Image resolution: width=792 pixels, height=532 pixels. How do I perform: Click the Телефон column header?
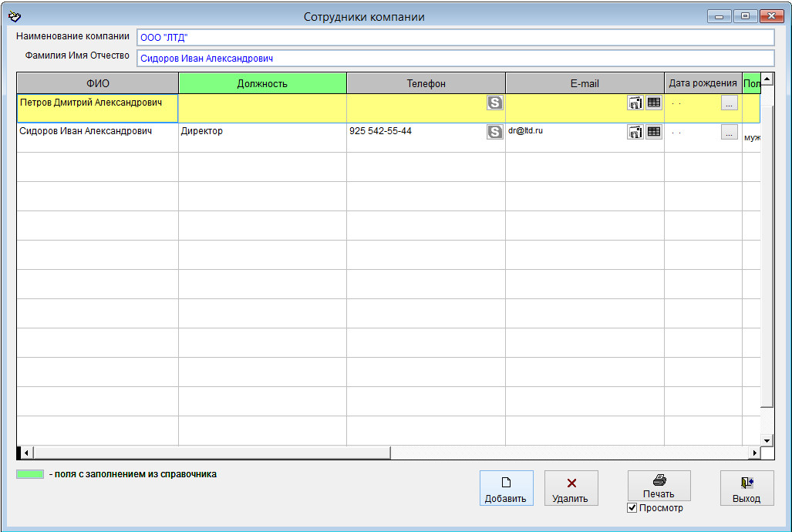coord(426,83)
